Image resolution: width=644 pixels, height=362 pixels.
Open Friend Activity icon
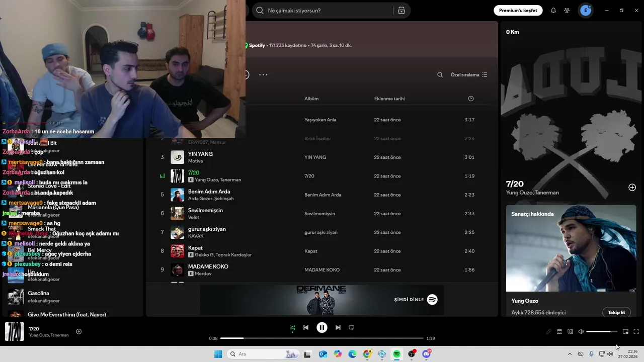567,11
